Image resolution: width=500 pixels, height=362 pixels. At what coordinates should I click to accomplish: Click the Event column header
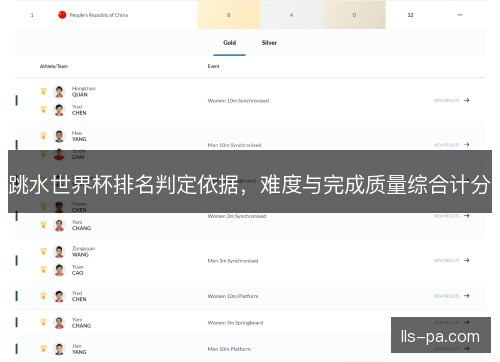(213, 66)
